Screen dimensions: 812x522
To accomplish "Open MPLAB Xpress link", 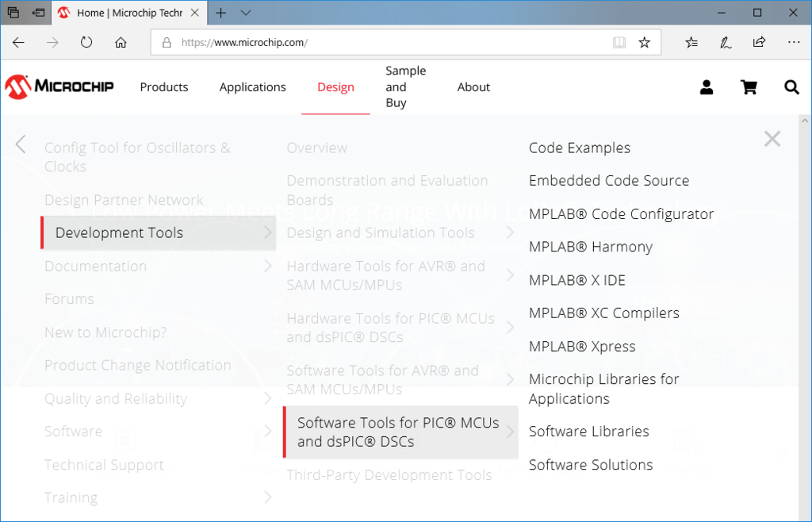I will [582, 346].
